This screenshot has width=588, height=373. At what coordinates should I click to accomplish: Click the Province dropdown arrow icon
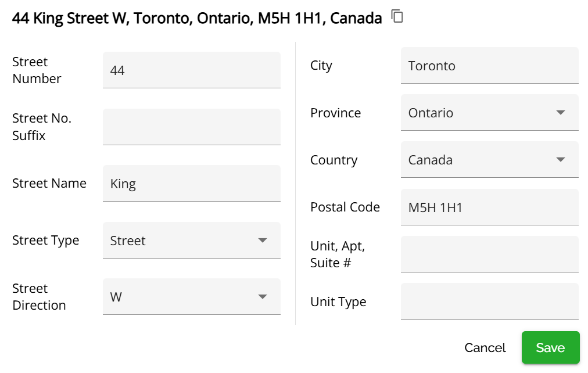point(561,113)
